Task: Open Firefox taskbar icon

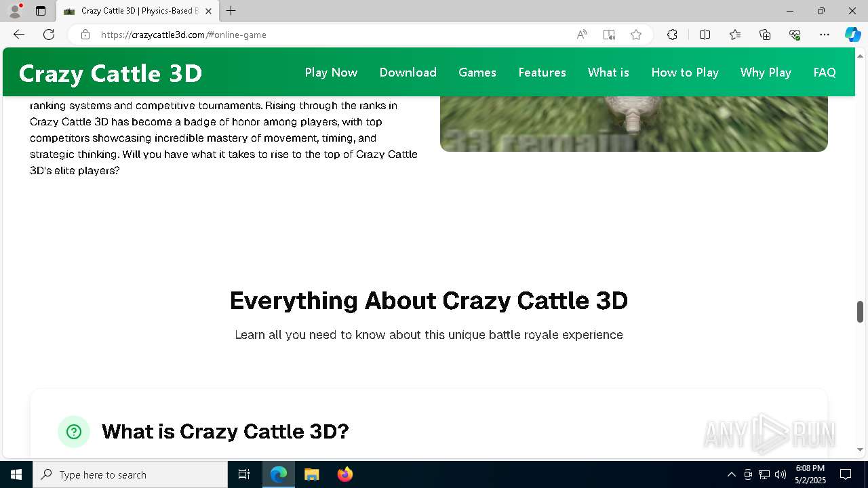Action: click(x=344, y=474)
